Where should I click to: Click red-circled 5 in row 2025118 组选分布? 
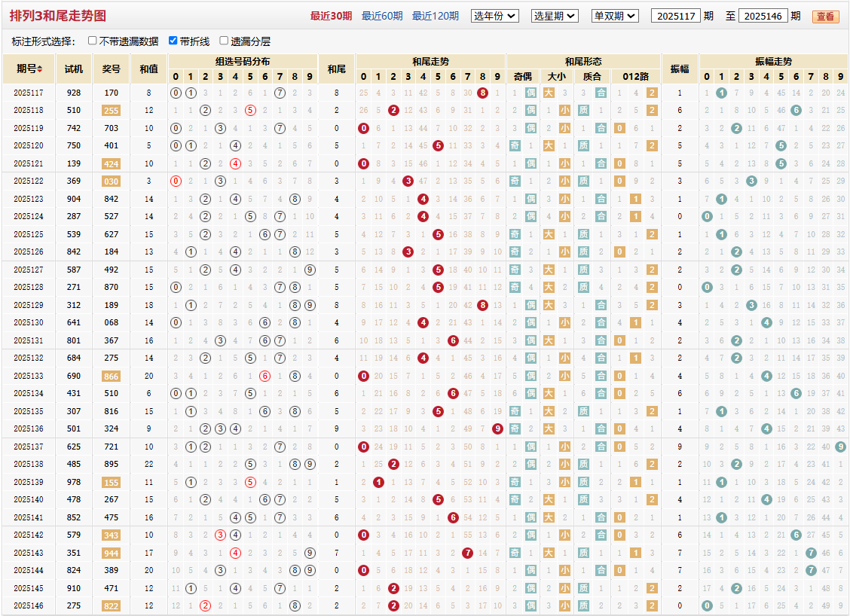coord(250,110)
